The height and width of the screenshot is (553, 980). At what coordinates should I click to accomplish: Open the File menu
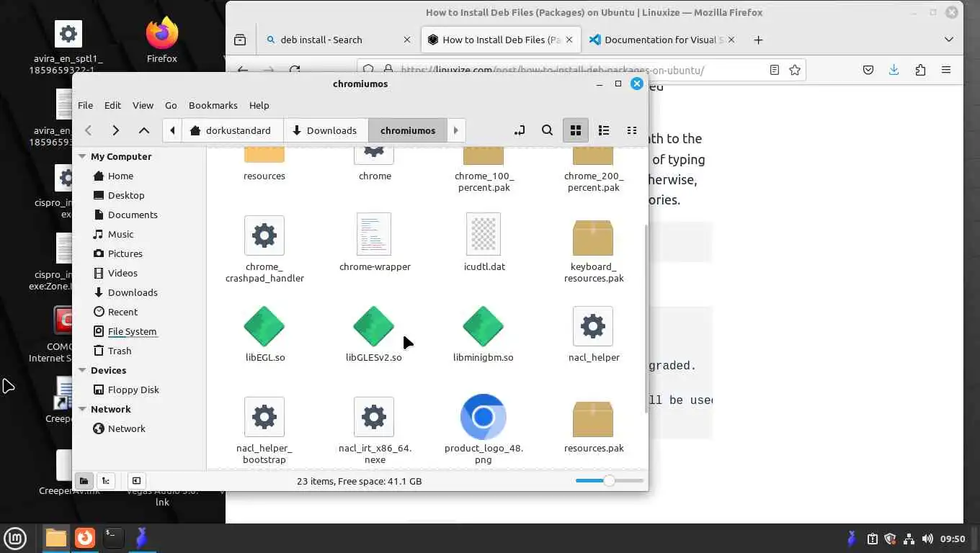click(x=85, y=105)
